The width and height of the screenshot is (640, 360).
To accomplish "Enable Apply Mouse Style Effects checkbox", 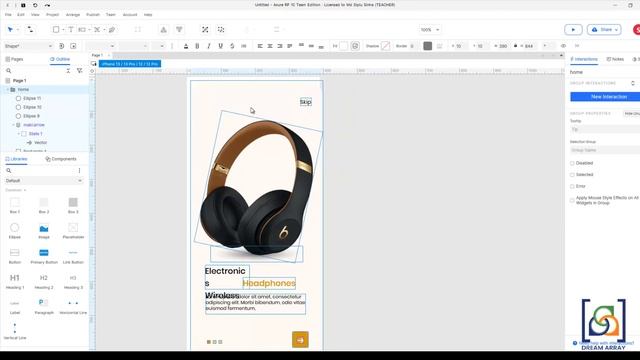I will click(572, 200).
